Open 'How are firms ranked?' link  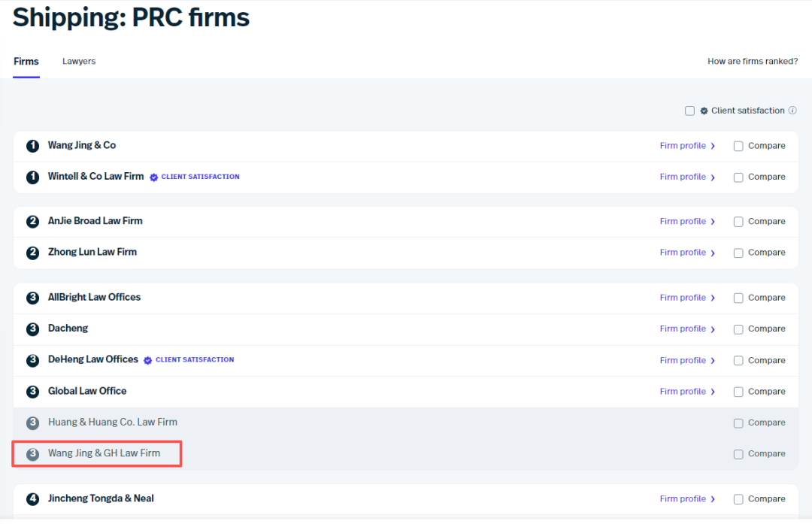pos(753,61)
